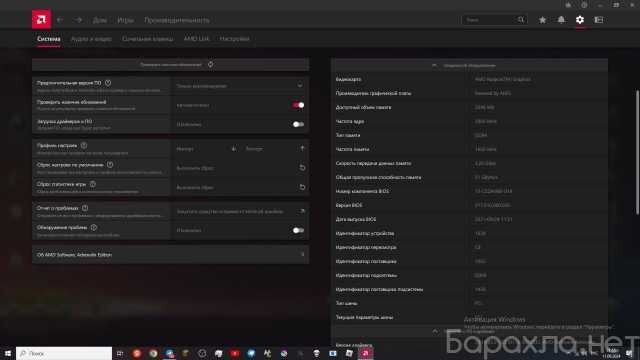Image resolution: width=640 pixels, height=360 pixels.
Task: Open the Windows Start menu
Action: [x=8, y=353]
